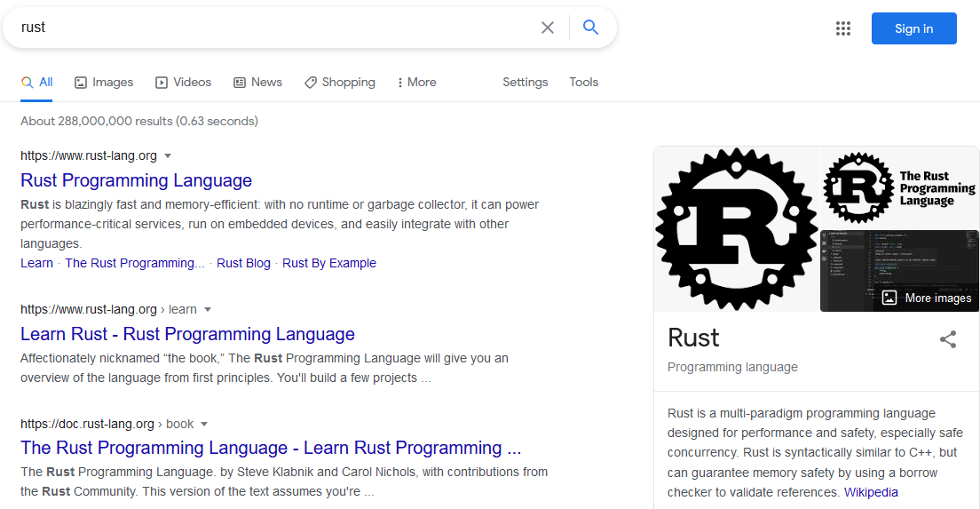Click the blue magnifier search icon
This screenshot has height=509, width=980.
[x=590, y=27]
